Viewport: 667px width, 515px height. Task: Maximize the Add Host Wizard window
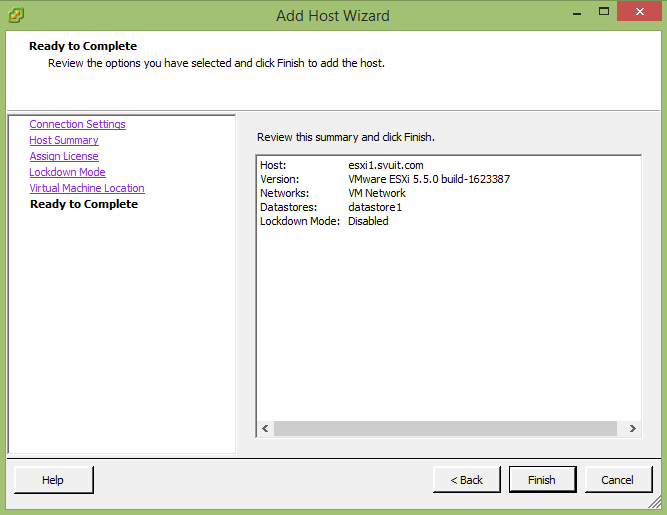[x=604, y=12]
